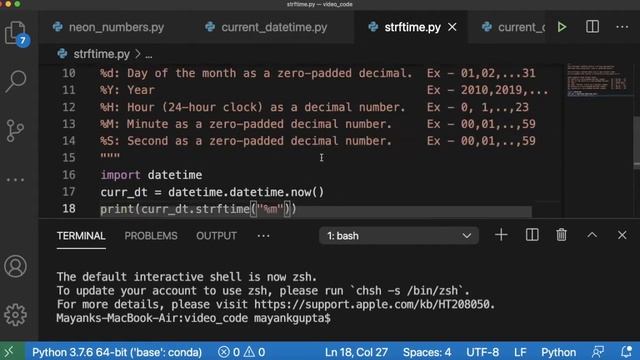
Task: Split the editor to the right
Action: click(592, 27)
